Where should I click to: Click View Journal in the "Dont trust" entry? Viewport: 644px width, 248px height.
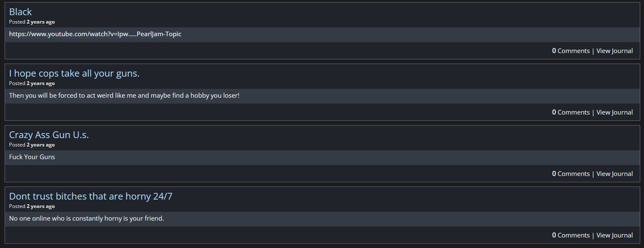coord(615,235)
